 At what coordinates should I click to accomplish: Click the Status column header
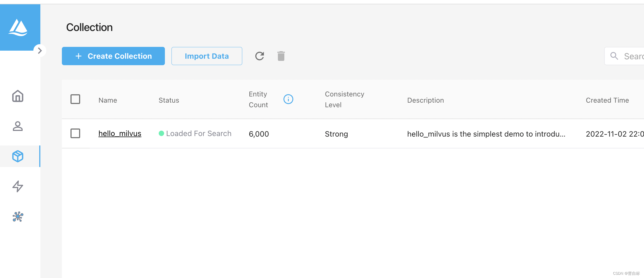click(x=169, y=100)
